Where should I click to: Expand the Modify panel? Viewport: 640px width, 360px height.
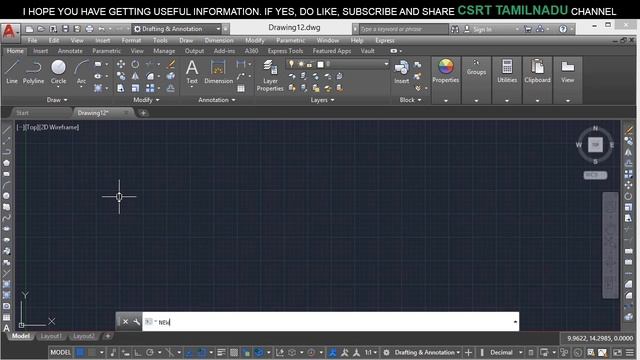[x=146, y=100]
